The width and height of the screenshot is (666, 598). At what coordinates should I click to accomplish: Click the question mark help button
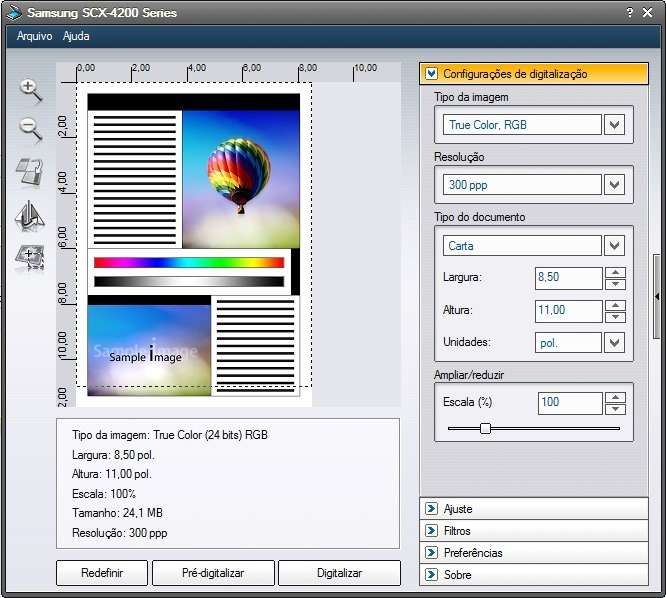(x=630, y=12)
